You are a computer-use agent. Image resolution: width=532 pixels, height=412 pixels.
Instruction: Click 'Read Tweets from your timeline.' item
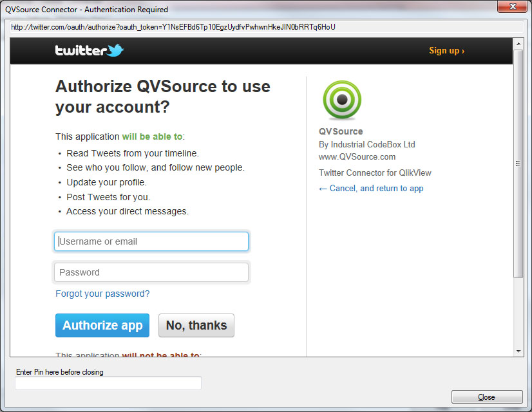(x=133, y=153)
